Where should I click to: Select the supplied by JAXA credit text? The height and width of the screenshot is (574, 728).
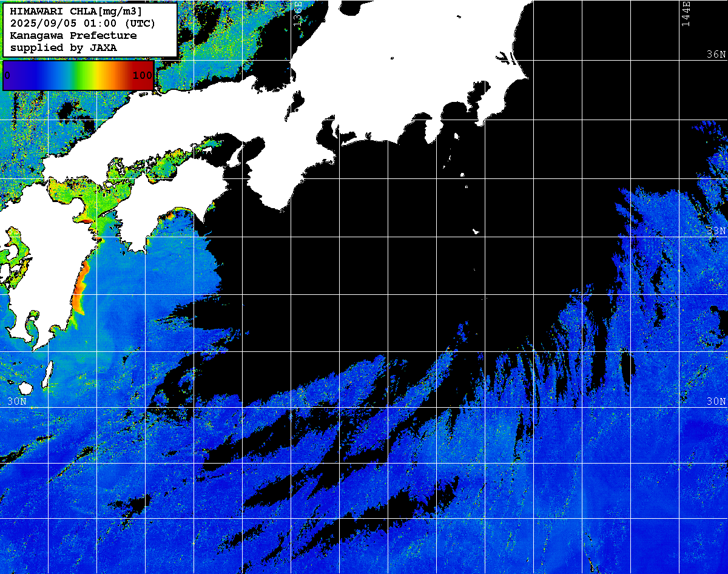pyautogui.click(x=64, y=47)
